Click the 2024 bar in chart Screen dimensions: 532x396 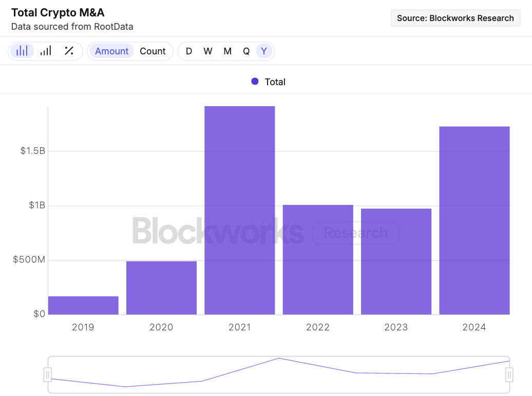[x=474, y=221]
